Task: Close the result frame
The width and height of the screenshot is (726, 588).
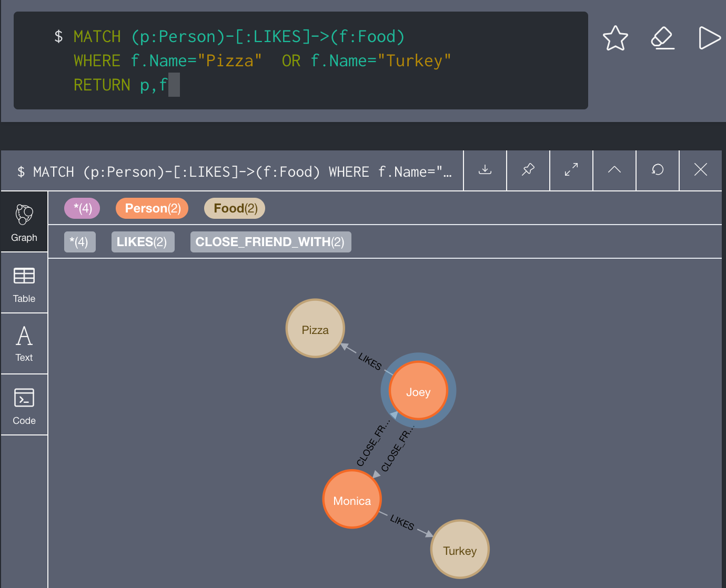Action: point(701,170)
